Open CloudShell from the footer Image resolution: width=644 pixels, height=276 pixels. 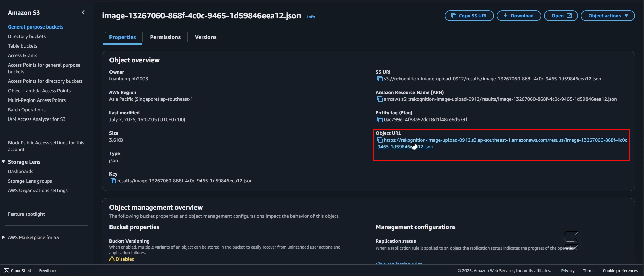click(17, 271)
